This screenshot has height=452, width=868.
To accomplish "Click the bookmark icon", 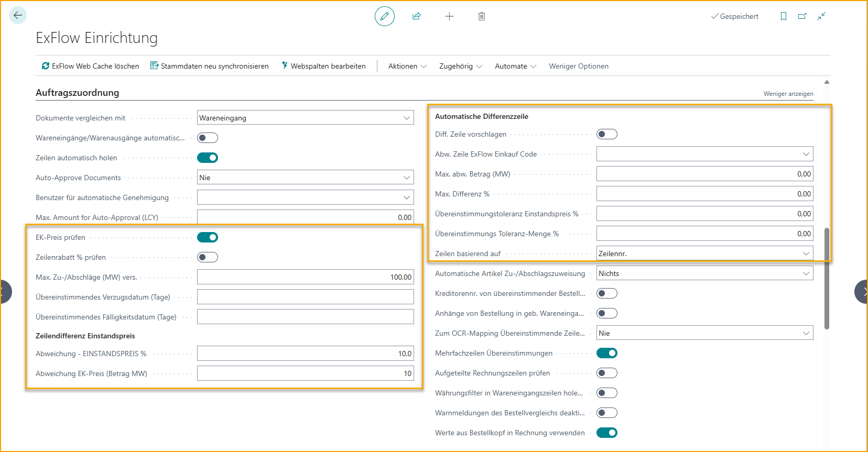I will coord(783,16).
